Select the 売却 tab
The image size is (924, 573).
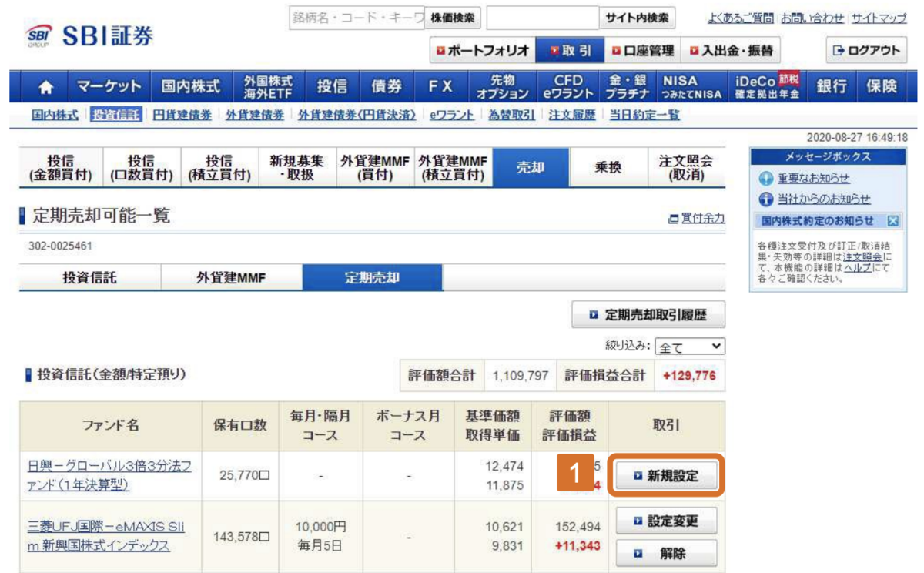531,167
